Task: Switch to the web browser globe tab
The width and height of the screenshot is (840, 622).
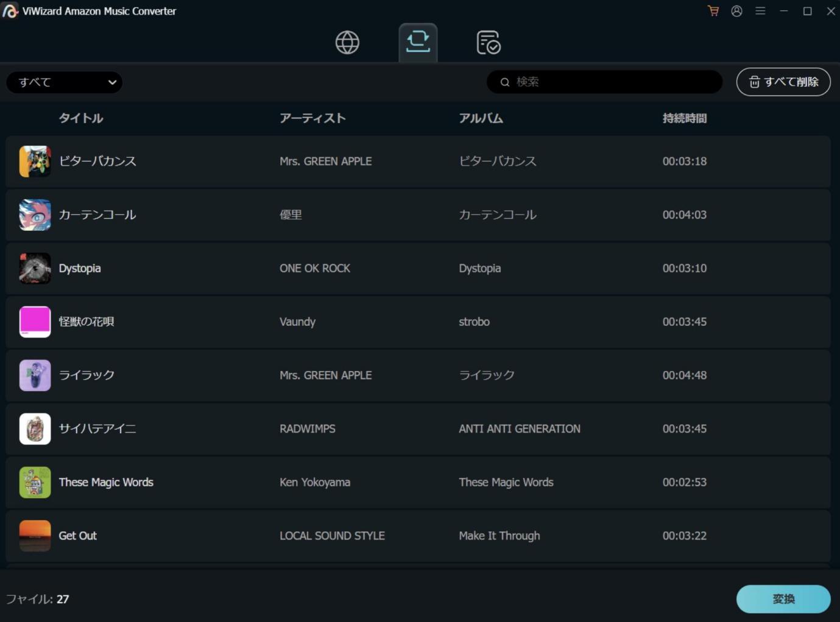Action: (x=347, y=43)
